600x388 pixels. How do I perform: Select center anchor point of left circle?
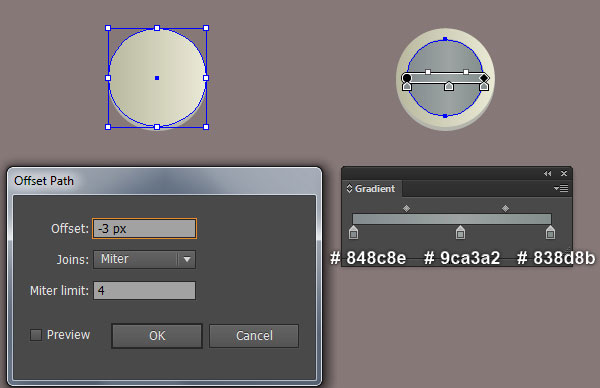[157, 78]
